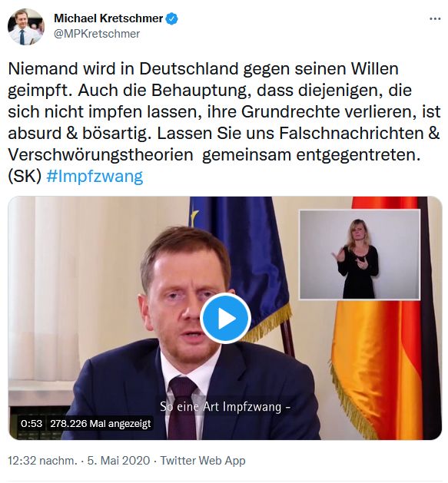Screen dimensions: 448x483
Task: Click the word Verschwörungstheorien in the tweet
Action: tap(101, 155)
